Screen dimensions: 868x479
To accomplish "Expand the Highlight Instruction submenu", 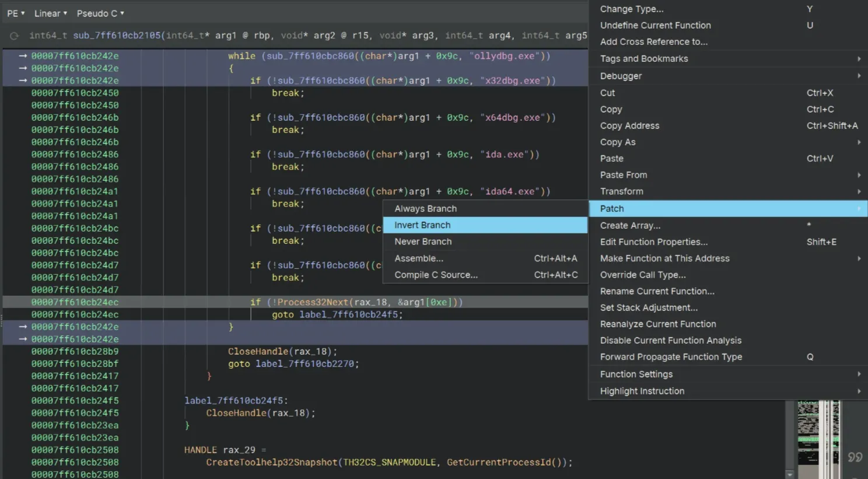I will pos(642,391).
